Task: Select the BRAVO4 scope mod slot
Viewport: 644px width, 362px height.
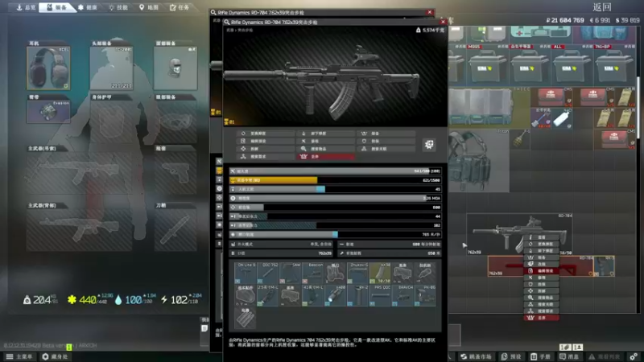Action: 402,296
